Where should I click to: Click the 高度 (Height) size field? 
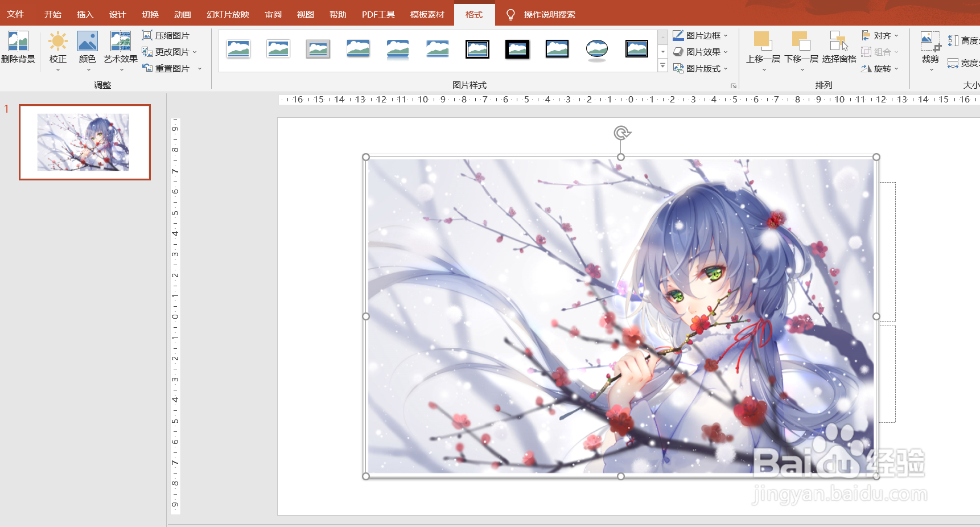[x=963, y=41]
